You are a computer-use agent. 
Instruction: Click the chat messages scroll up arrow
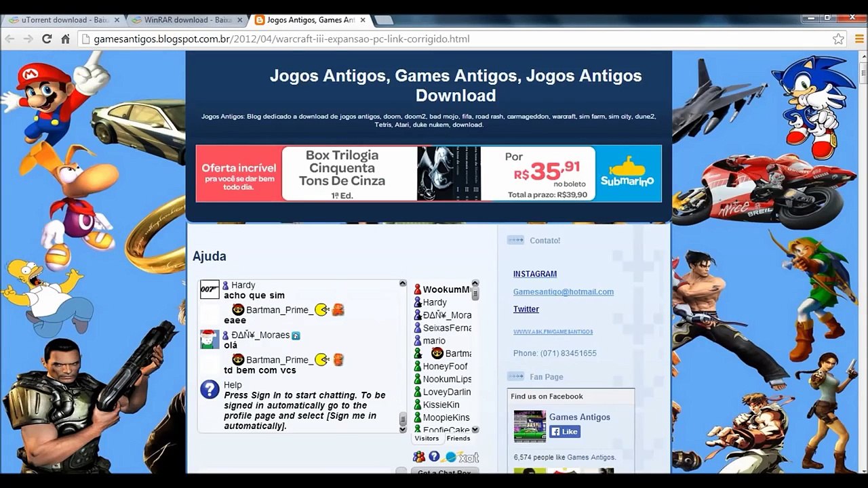tap(402, 283)
